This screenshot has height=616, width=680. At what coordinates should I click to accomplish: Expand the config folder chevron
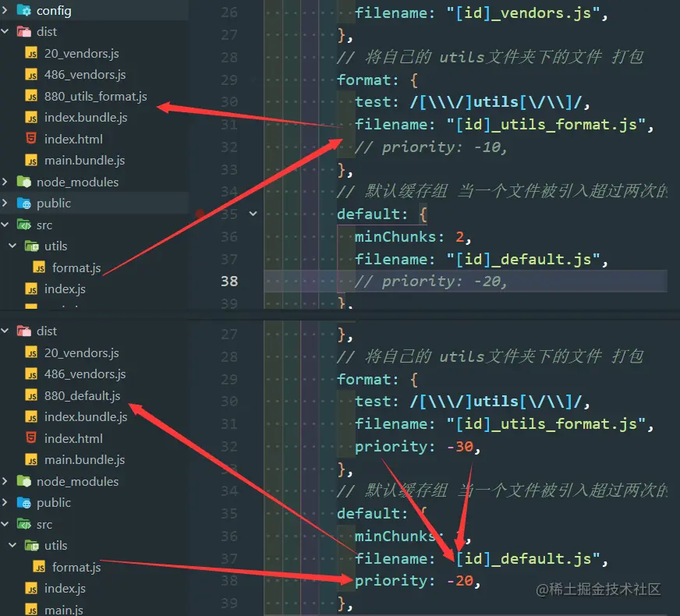5,9
